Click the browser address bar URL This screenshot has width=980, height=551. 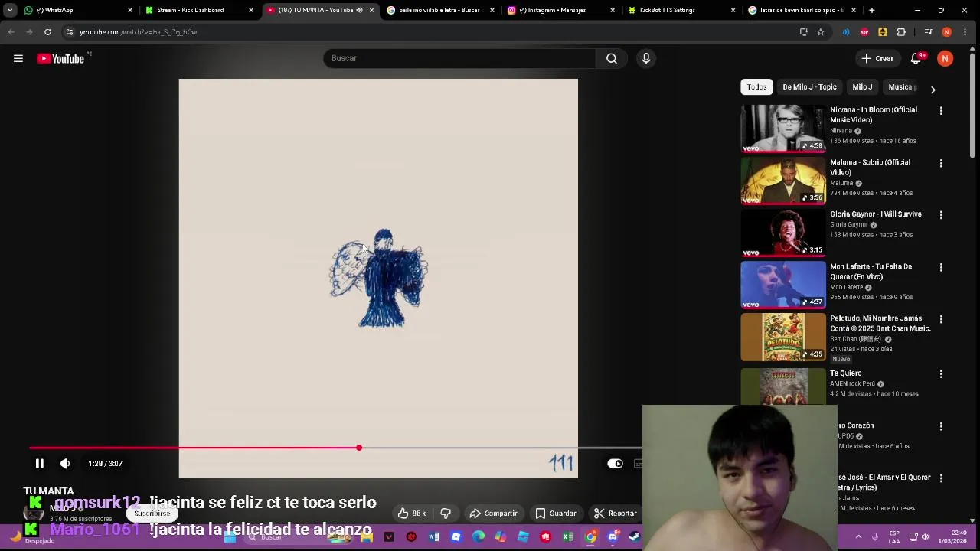click(x=139, y=32)
